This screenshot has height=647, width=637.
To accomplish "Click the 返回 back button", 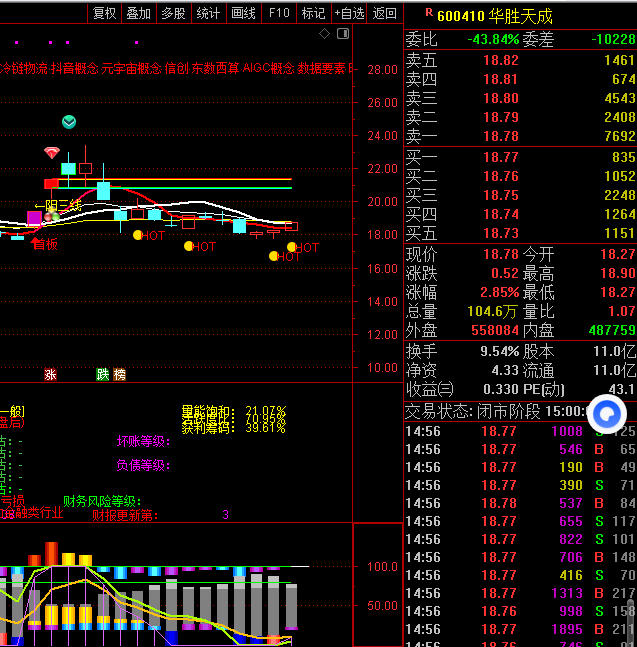I will pyautogui.click(x=384, y=13).
